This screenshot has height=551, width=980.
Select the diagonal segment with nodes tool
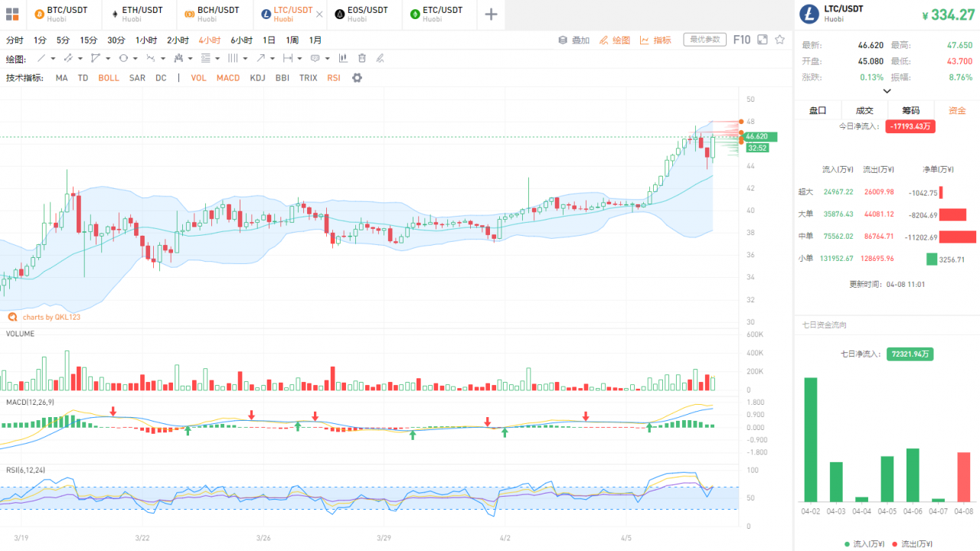pyautogui.click(x=68, y=58)
